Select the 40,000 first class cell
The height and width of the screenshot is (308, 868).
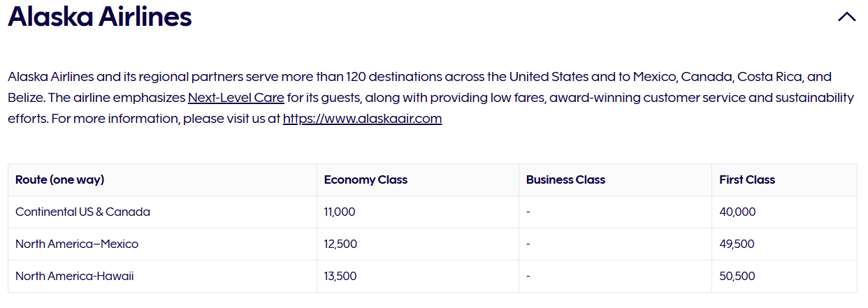click(784, 212)
